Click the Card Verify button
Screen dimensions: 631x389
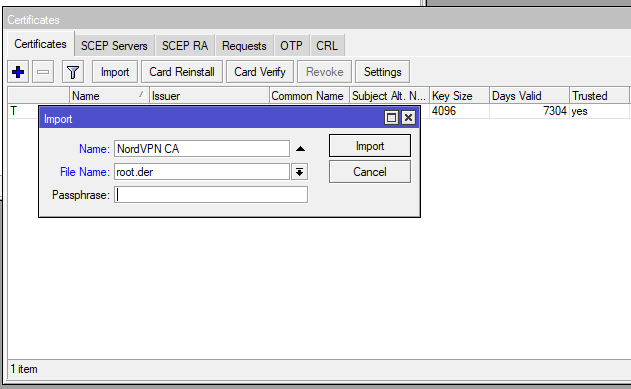pyautogui.click(x=260, y=72)
